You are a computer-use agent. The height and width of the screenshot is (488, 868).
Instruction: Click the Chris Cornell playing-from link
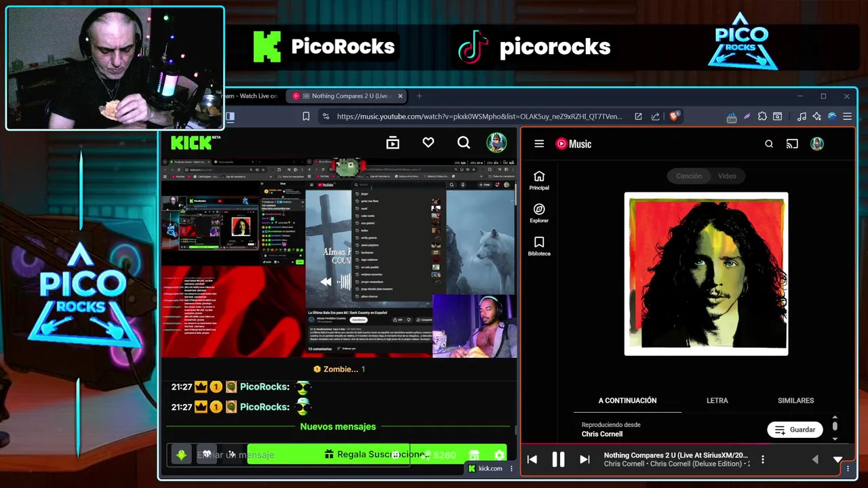[601, 434]
